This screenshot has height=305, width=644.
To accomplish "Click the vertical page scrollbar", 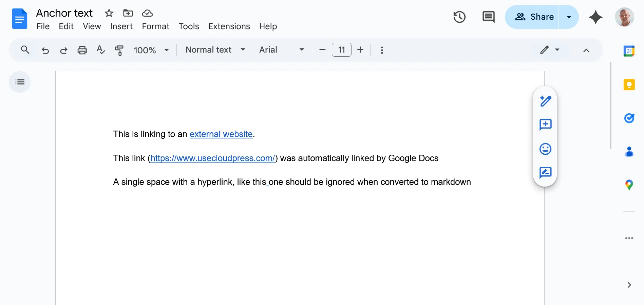I will [x=610, y=105].
